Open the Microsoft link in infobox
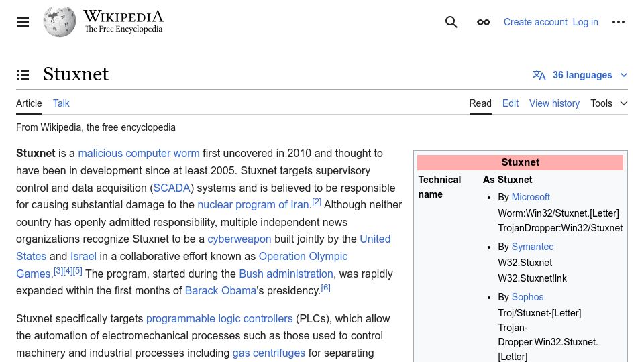644x362 pixels. [x=531, y=197]
